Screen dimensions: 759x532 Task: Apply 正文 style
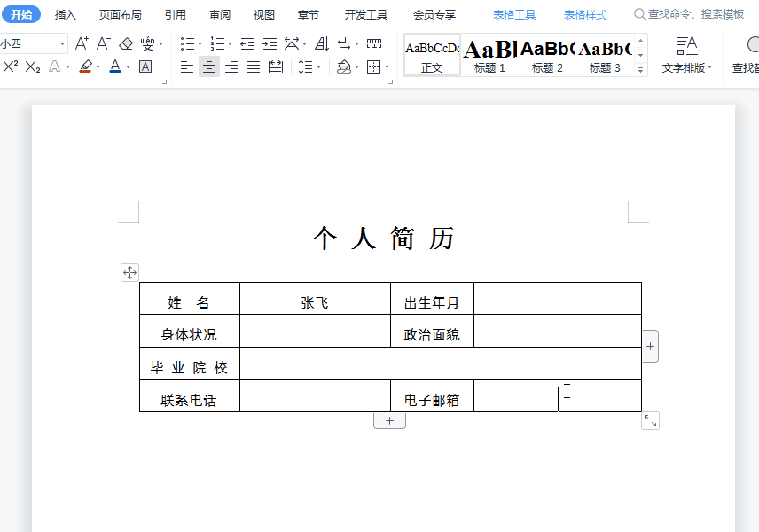[x=432, y=55]
